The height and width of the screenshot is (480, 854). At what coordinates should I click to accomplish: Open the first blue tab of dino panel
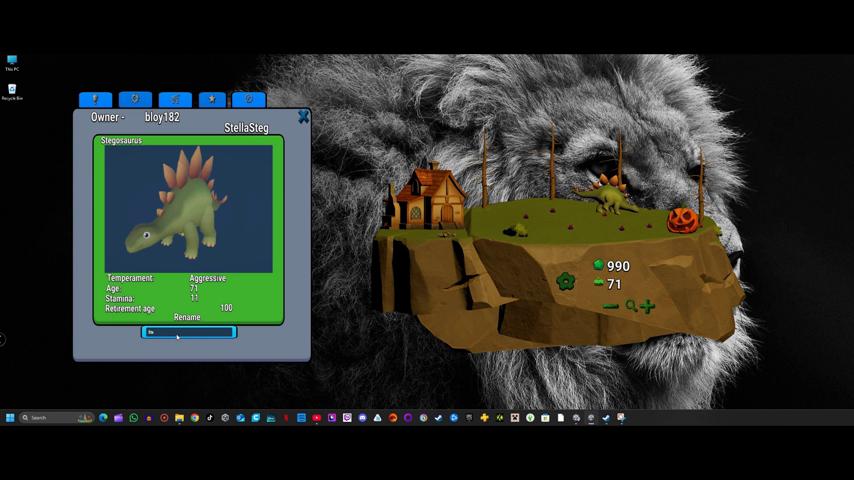pos(95,99)
